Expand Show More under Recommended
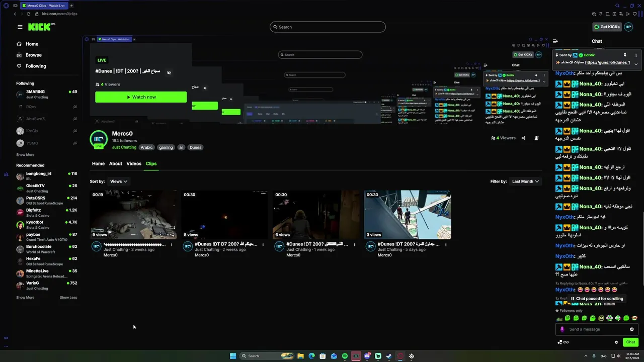 click(x=25, y=298)
